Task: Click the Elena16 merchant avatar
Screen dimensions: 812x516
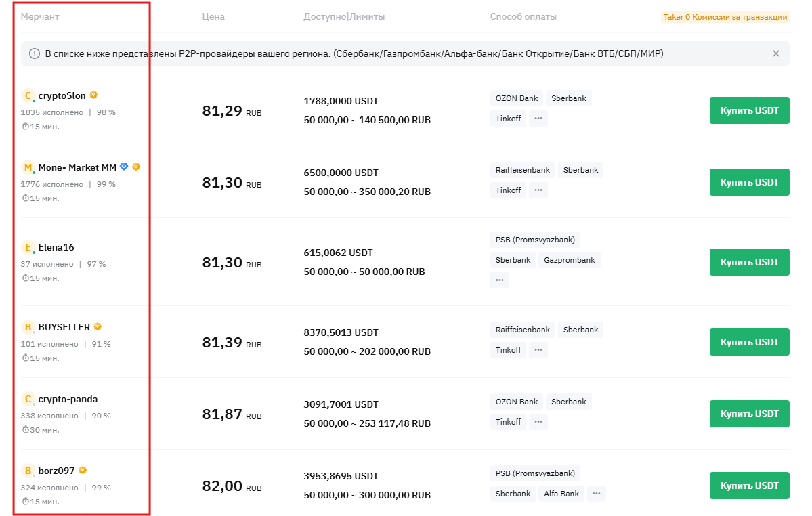Action: coord(28,247)
